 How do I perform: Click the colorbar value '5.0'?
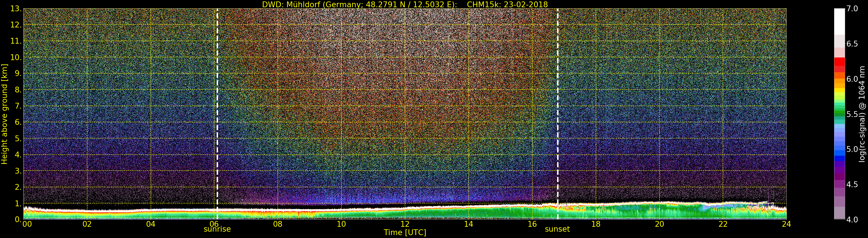852,149
